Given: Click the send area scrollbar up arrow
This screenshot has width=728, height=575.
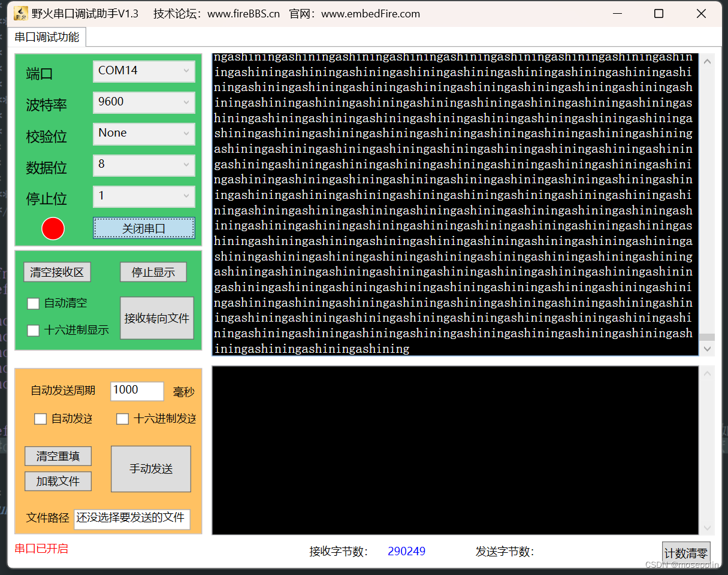Looking at the screenshot, I should click(708, 374).
